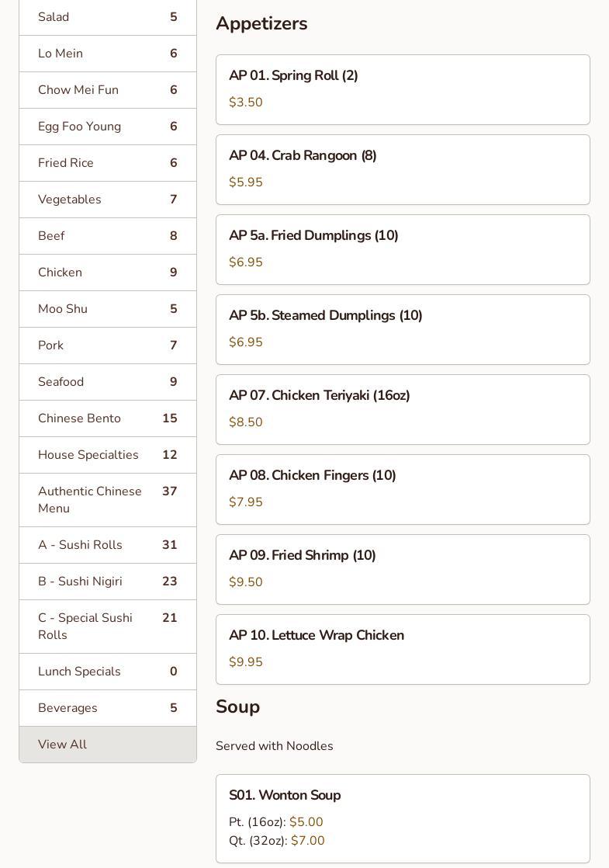Open B - Sushi Nigiri category

[107, 582]
